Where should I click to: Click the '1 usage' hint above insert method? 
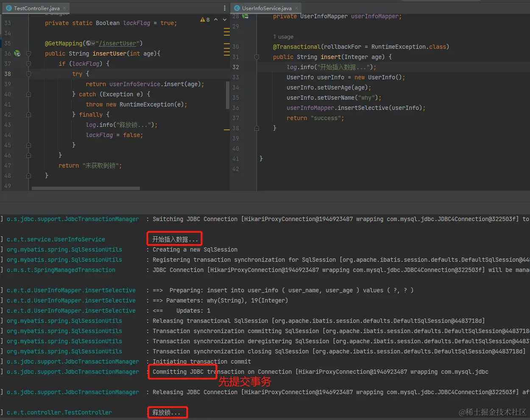[x=283, y=37]
